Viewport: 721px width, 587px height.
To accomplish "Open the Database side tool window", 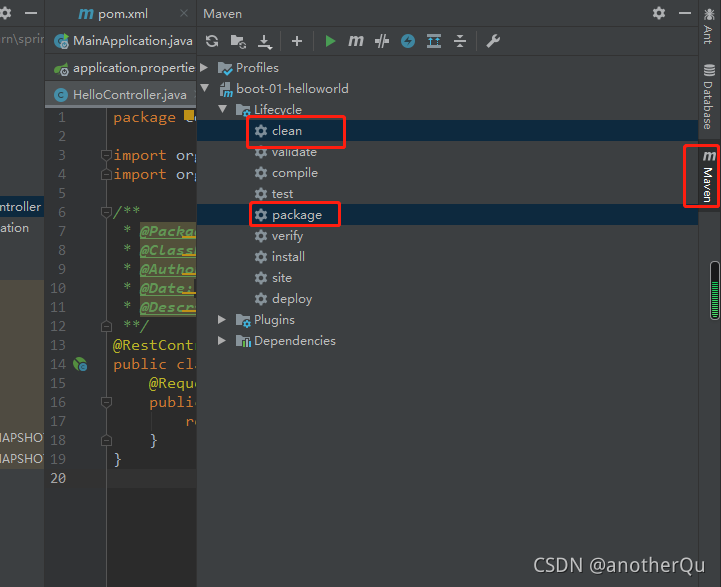I will 709,97.
